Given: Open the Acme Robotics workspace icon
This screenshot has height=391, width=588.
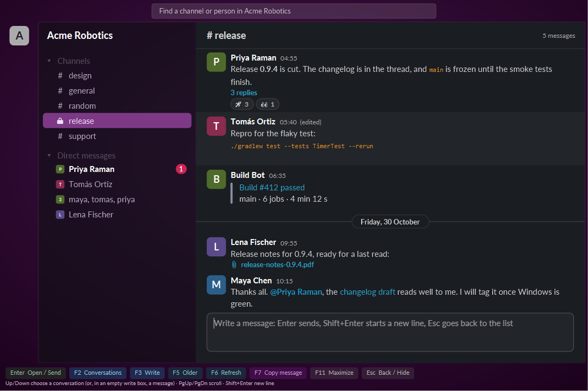Looking at the screenshot, I should tap(19, 36).
